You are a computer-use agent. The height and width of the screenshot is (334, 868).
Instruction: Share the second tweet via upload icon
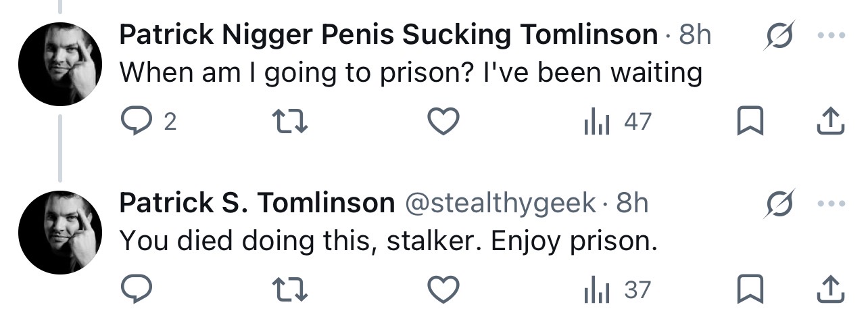(830, 289)
